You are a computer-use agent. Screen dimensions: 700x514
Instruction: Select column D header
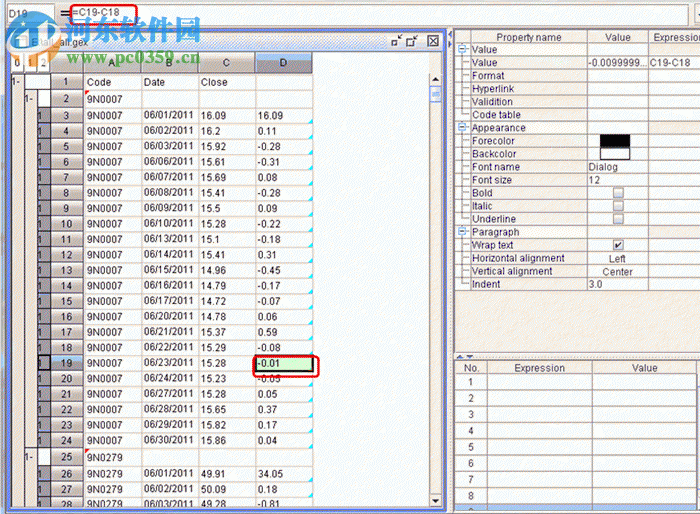pos(284,63)
